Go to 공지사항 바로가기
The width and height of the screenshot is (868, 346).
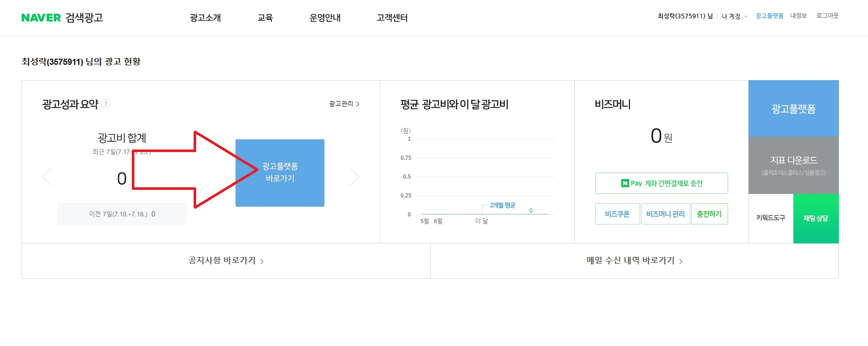click(x=226, y=261)
